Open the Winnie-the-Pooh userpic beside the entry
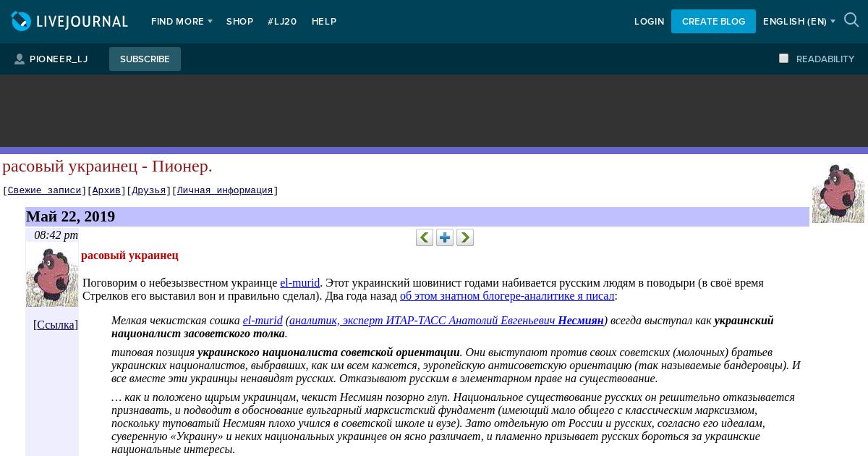The height and width of the screenshot is (456, 868). click(x=52, y=274)
